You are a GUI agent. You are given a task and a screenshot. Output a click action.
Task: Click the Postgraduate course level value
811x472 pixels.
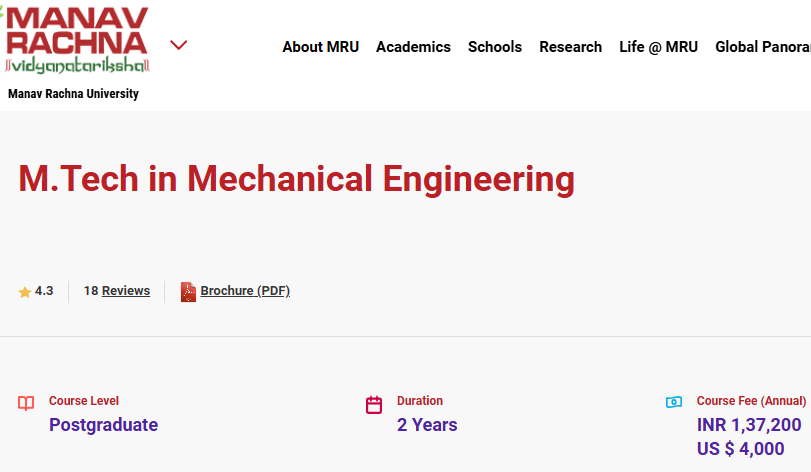(103, 425)
